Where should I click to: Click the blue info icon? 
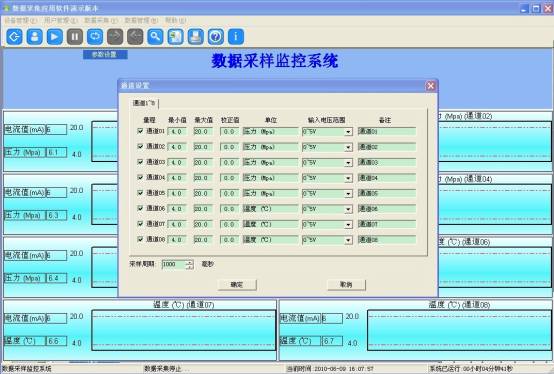click(236, 36)
